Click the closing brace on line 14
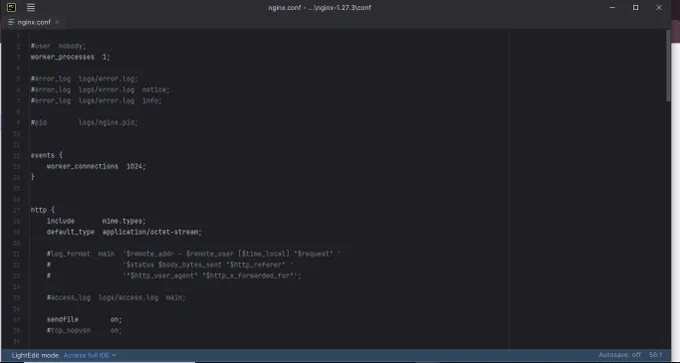The image size is (680, 363). click(33, 177)
